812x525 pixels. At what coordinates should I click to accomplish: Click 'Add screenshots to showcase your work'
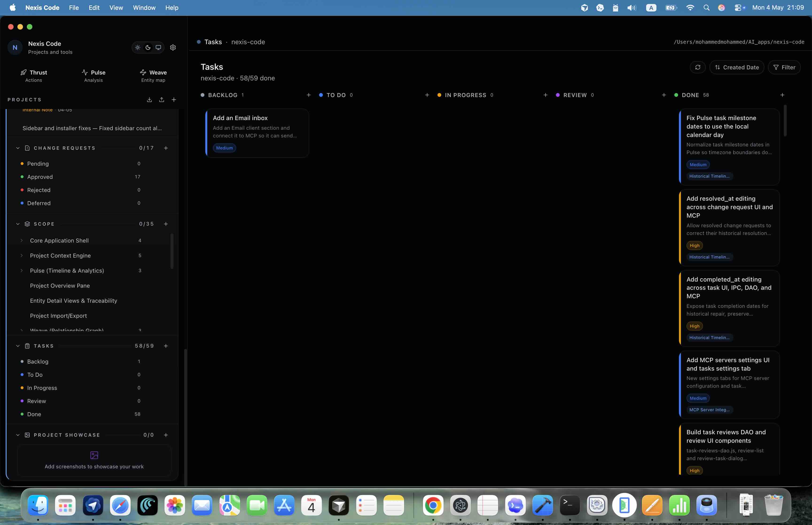click(94, 466)
